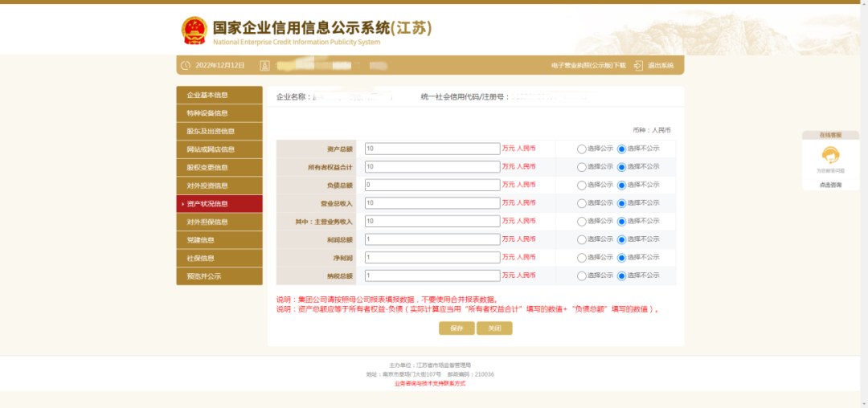Select the highlighted 资产状况信息 menu item

(219, 204)
